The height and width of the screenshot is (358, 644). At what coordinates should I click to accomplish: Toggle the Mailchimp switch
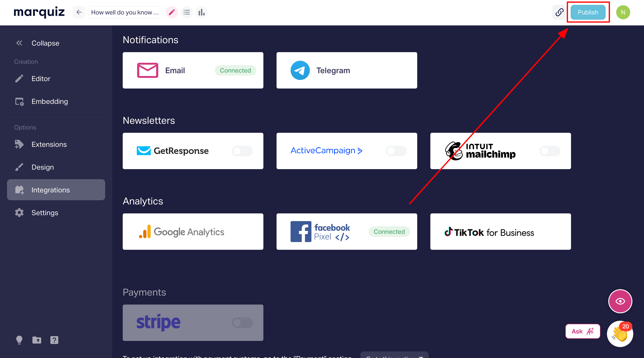point(550,151)
